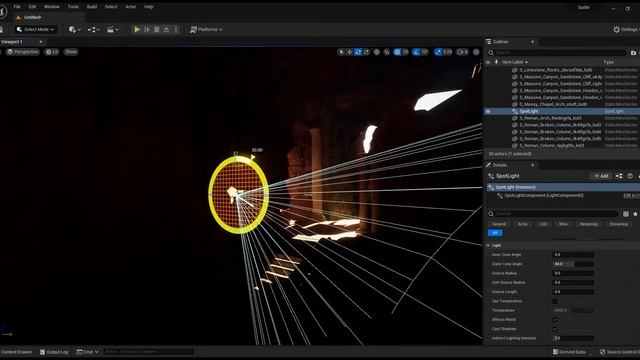Open the File menu
The width and height of the screenshot is (640, 360).
coord(17,7)
